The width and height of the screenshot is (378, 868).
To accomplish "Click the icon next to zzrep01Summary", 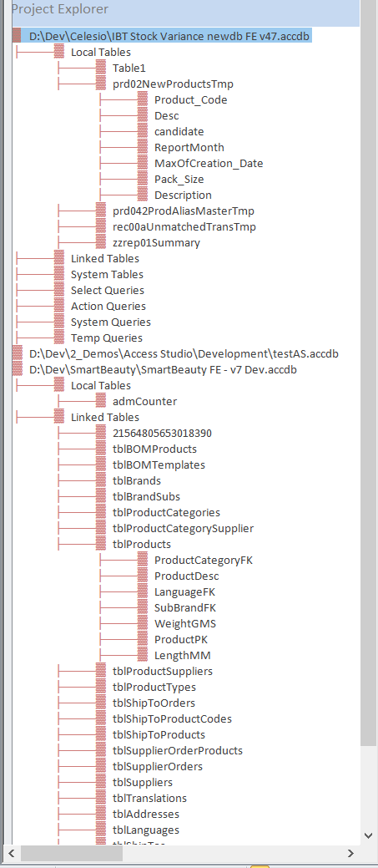I will [x=101, y=243].
